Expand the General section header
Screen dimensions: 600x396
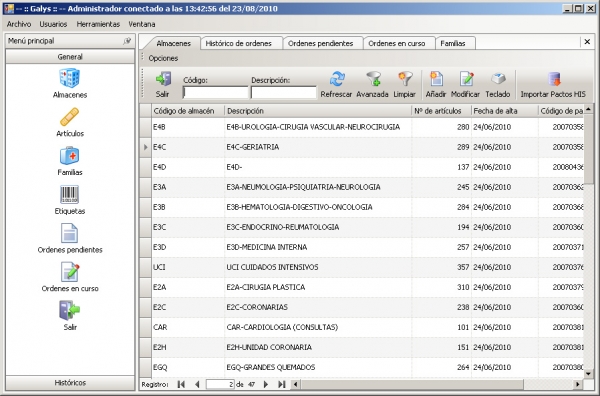click(70, 57)
